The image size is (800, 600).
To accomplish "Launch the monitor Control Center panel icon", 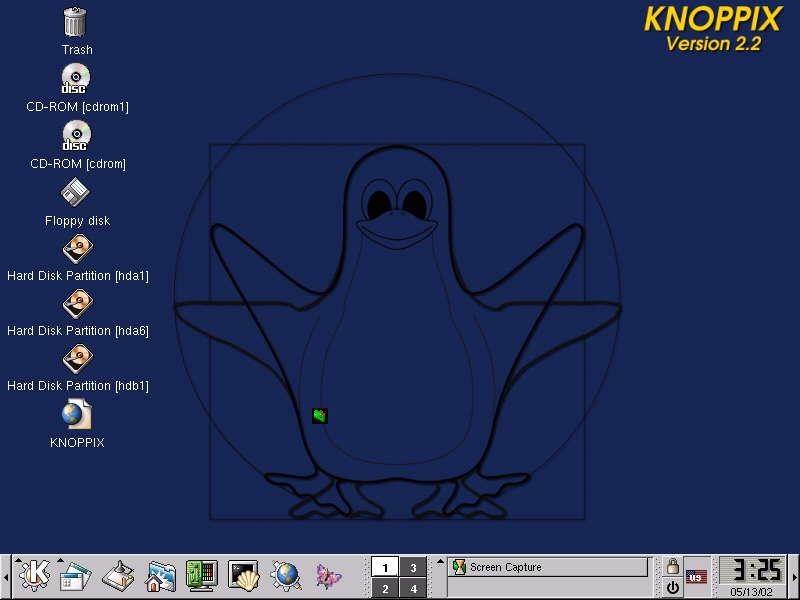I will 202,576.
